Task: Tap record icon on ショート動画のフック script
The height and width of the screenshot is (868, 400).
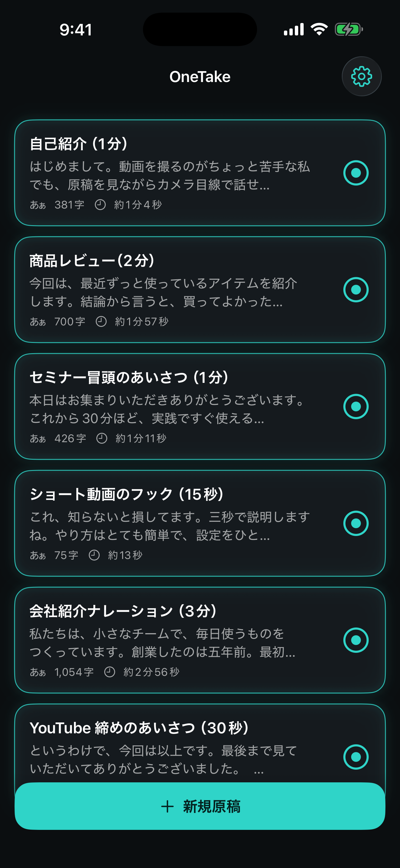Action: 356,523
